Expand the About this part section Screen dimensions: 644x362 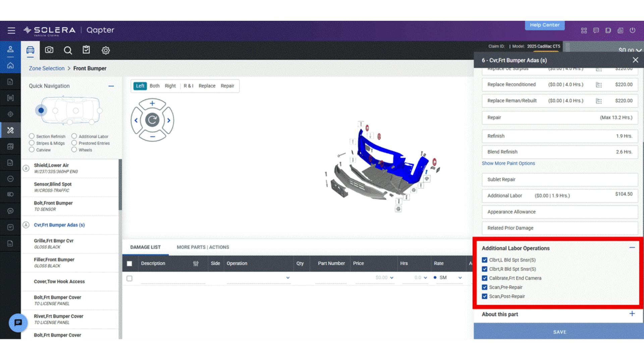(x=632, y=314)
